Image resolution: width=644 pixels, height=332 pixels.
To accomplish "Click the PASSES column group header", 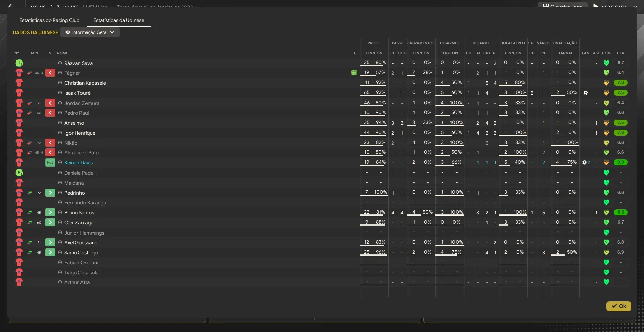I will (374, 43).
